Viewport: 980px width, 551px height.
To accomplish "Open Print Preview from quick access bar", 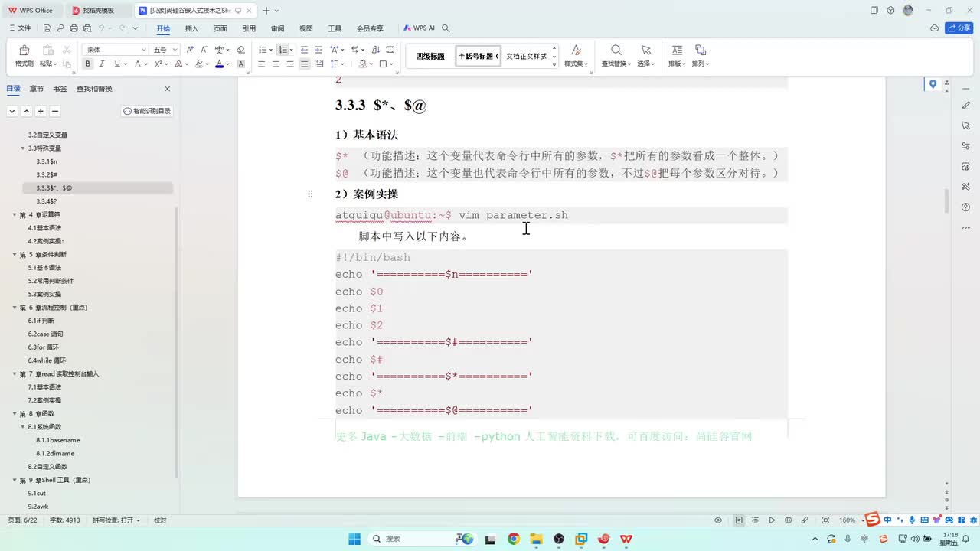I will tap(87, 28).
